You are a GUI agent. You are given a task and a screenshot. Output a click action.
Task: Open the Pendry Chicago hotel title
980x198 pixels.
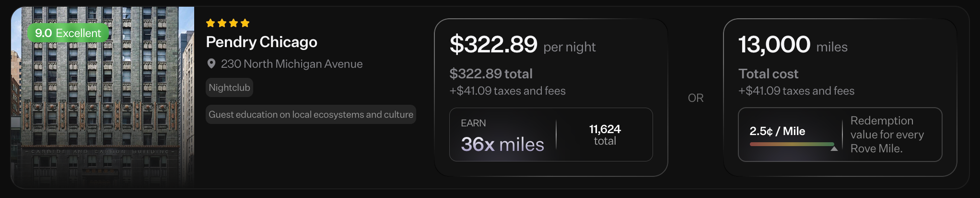pyautogui.click(x=261, y=42)
